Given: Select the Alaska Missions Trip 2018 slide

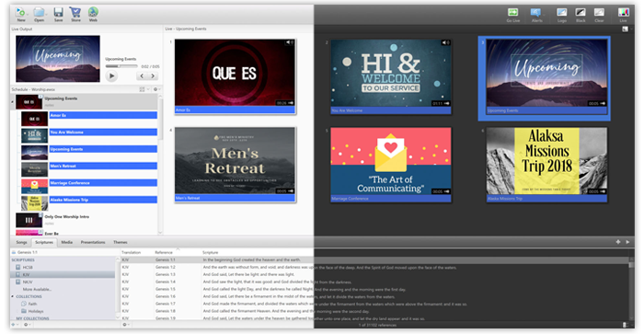Looking at the screenshot, I should 546,165.
